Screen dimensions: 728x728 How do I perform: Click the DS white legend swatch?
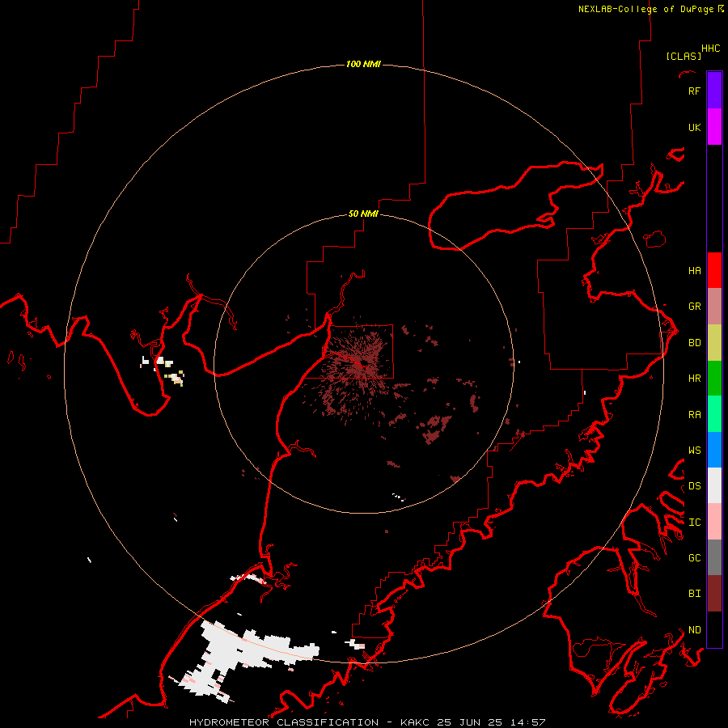click(714, 485)
